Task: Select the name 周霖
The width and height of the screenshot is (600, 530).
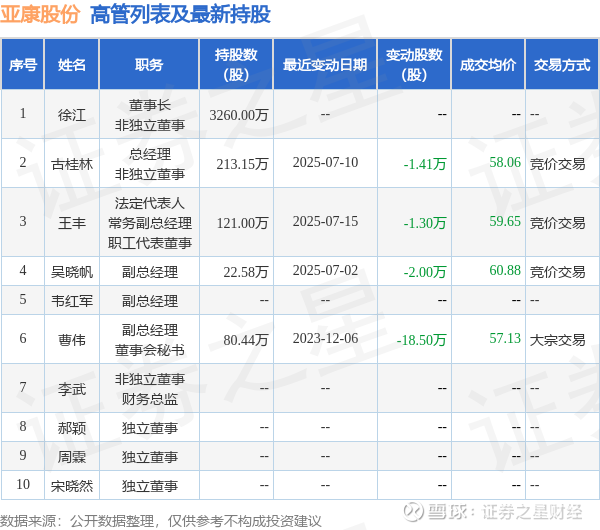Action: [72, 457]
